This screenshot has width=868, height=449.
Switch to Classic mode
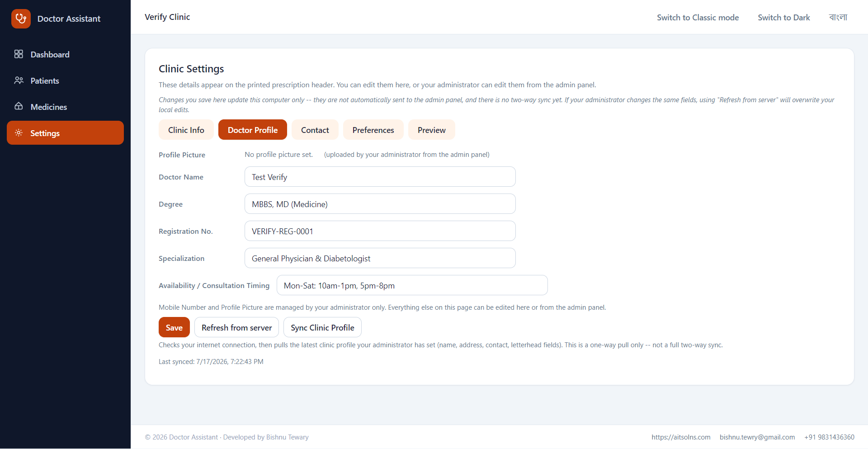(x=698, y=17)
